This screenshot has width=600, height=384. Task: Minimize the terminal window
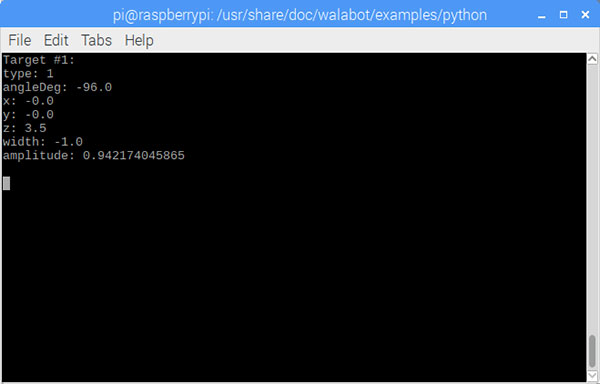tap(541, 15)
